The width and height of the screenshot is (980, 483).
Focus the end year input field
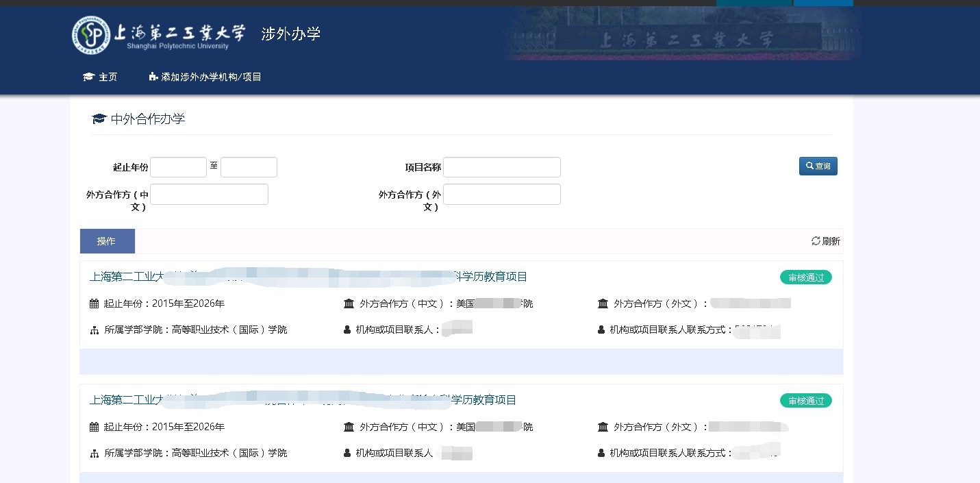(x=249, y=167)
